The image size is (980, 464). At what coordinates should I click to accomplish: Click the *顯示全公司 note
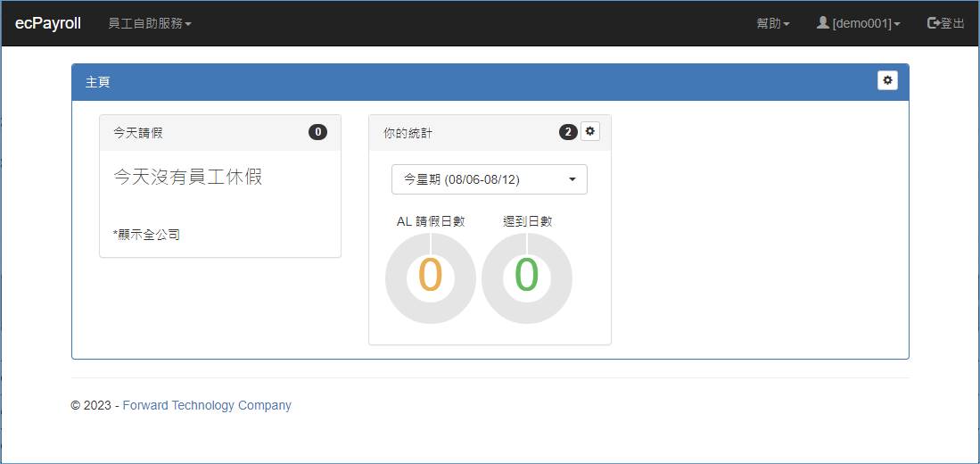pos(146,235)
